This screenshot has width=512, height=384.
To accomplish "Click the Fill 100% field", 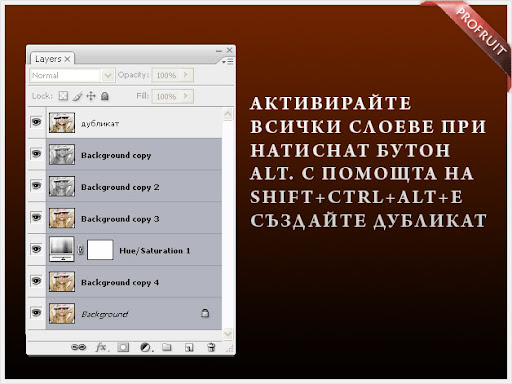I will pos(167,97).
